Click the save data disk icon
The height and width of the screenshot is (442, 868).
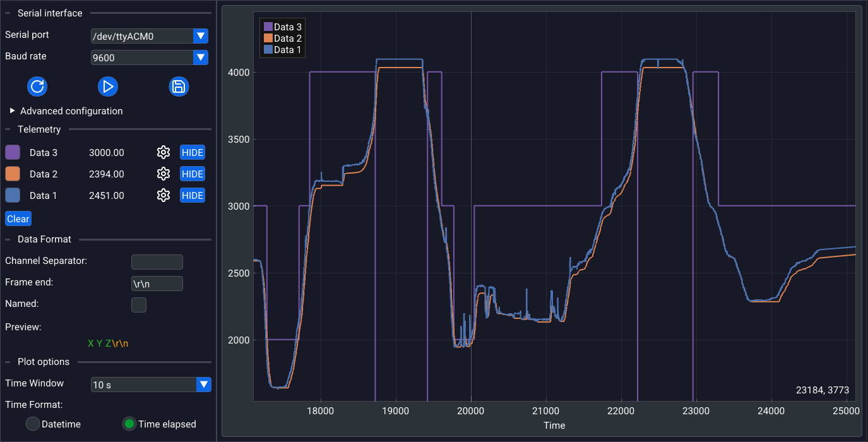(x=179, y=87)
